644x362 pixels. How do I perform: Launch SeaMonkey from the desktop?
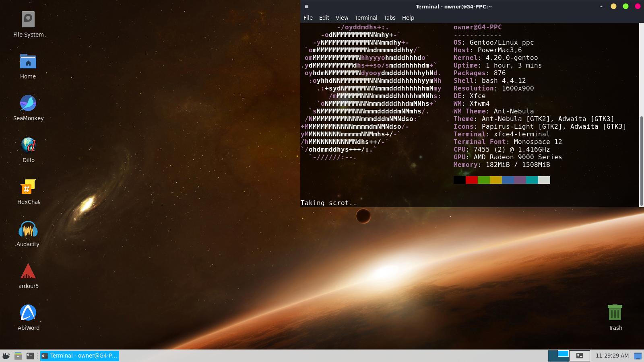click(x=28, y=103)
